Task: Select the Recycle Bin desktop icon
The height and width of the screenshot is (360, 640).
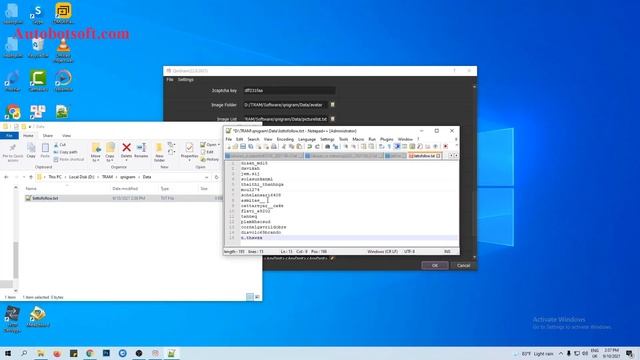Action: (38, 48)
